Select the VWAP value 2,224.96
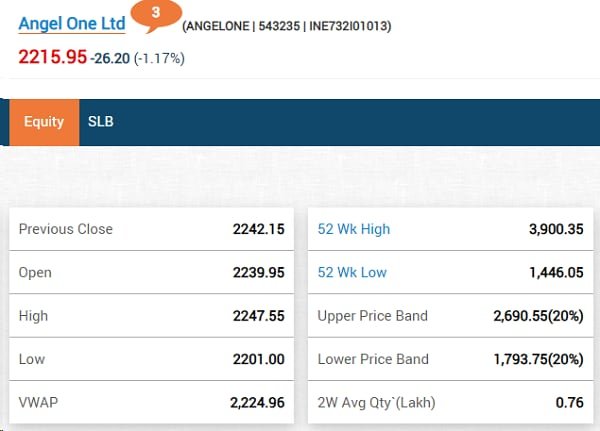This screenshot has height=431, width=600. 257,404
